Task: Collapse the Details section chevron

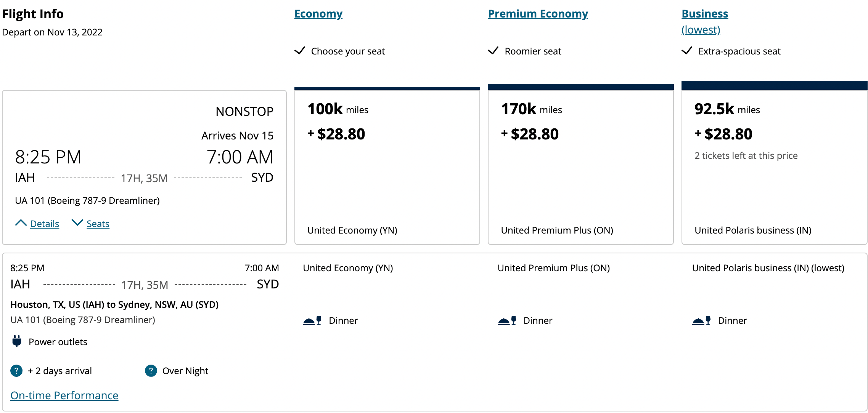Action: coord(21,223)
